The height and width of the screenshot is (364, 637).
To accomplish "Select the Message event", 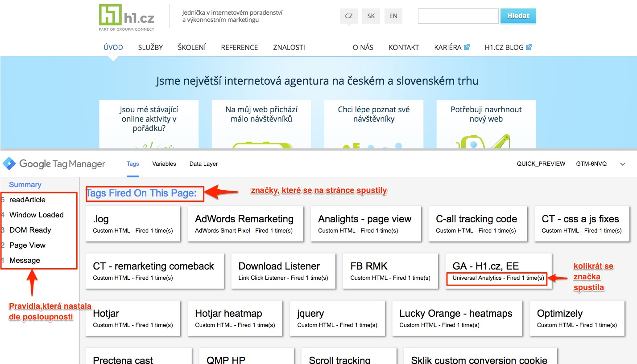I will (x=25, y=260).
